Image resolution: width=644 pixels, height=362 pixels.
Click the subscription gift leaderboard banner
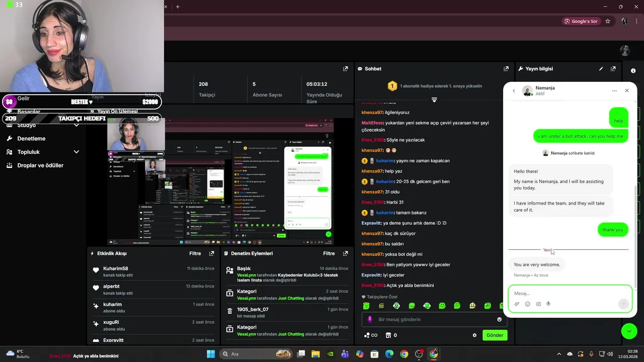tap(435, 86)
